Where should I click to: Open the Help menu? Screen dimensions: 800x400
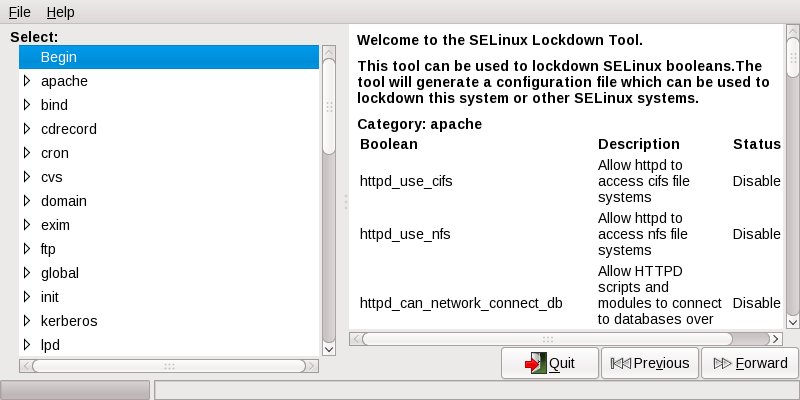pos(60,12)
